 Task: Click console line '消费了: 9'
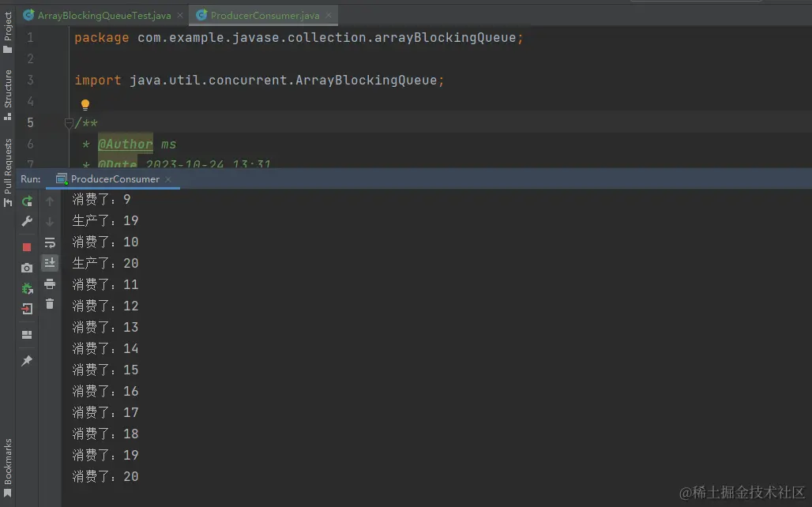pos(101,199)
